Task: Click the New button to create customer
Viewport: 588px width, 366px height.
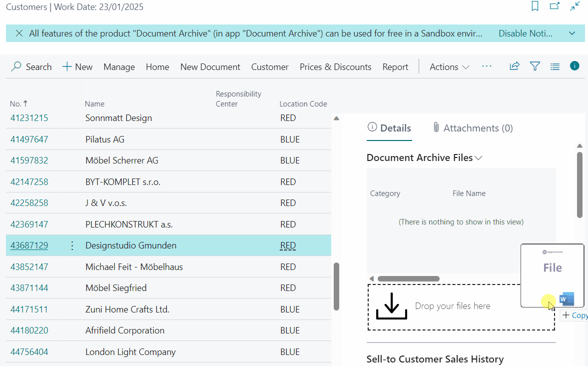Action: point(77,66)
